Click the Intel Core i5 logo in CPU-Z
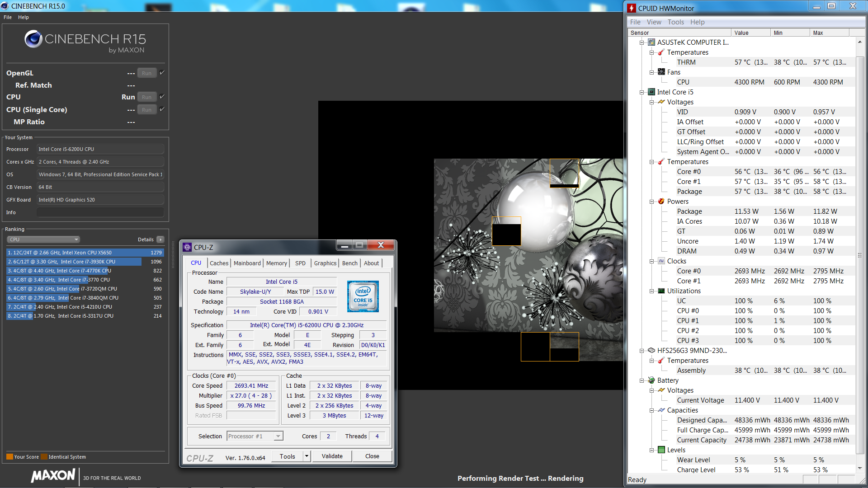 point(363,296)
